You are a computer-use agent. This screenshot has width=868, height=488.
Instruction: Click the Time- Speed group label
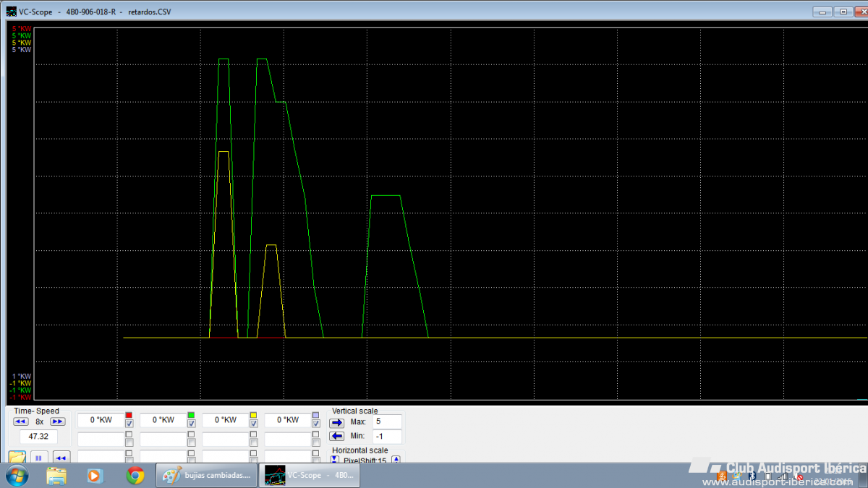(x=37, y=411)
